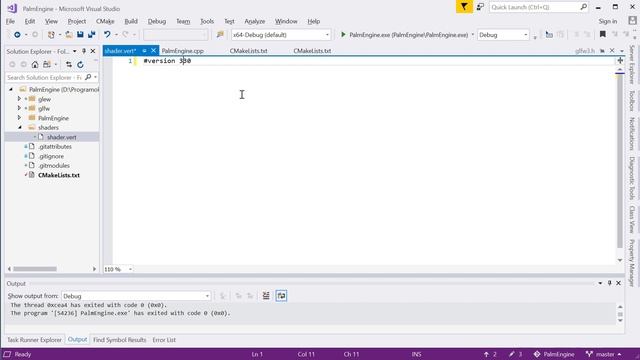This screenshot has width=640, height=360.
Task: Click pending changes pencil in status bar
Action: [x=515, y=354]
